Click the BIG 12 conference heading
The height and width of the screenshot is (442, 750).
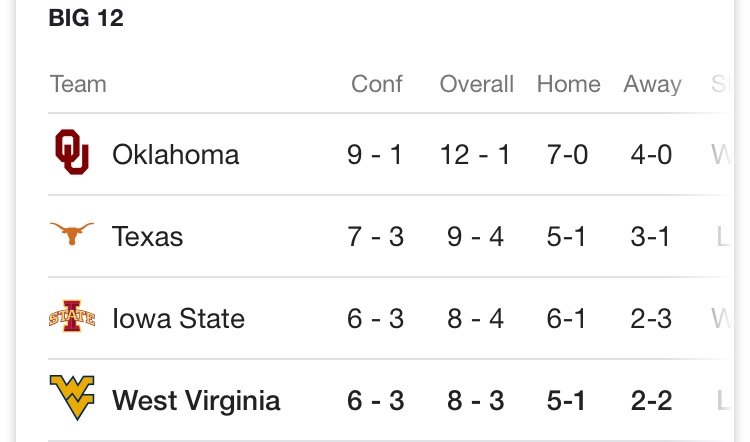click(x=86, y=18)
